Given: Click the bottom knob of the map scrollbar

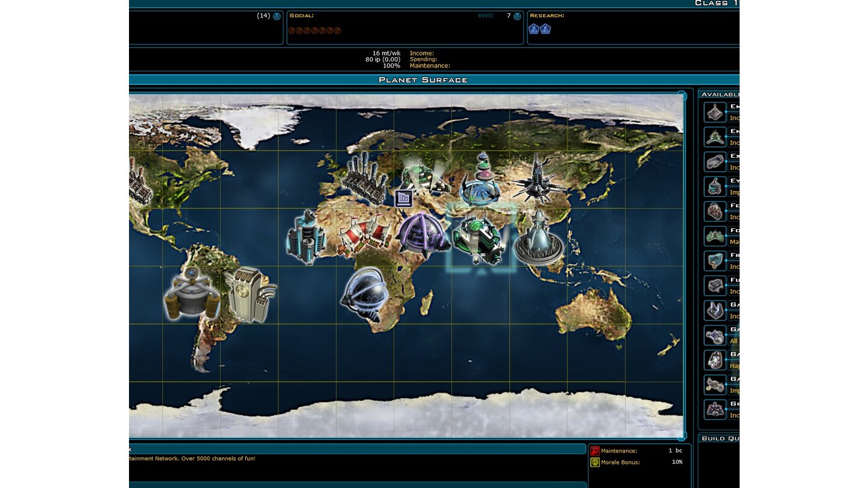Looking at the screenshot, I should click(x=682, y=435).
